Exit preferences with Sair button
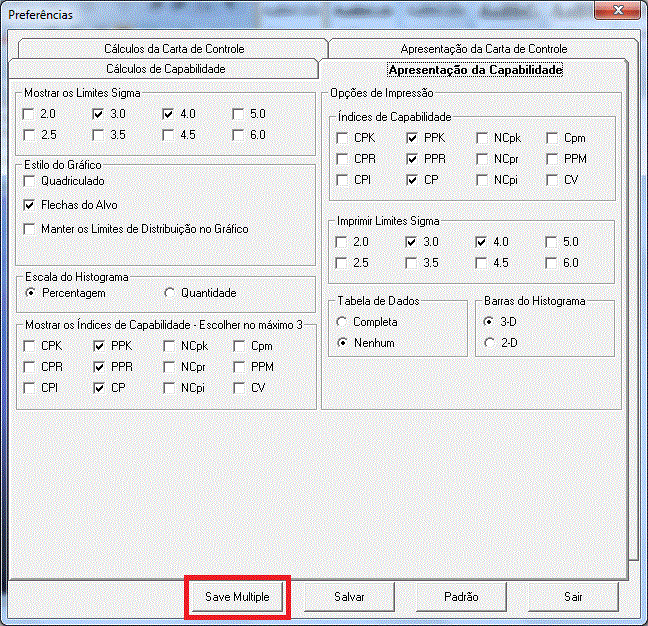Image resolution: width=648 pixels, height=626 pixels. coord(573,597)
